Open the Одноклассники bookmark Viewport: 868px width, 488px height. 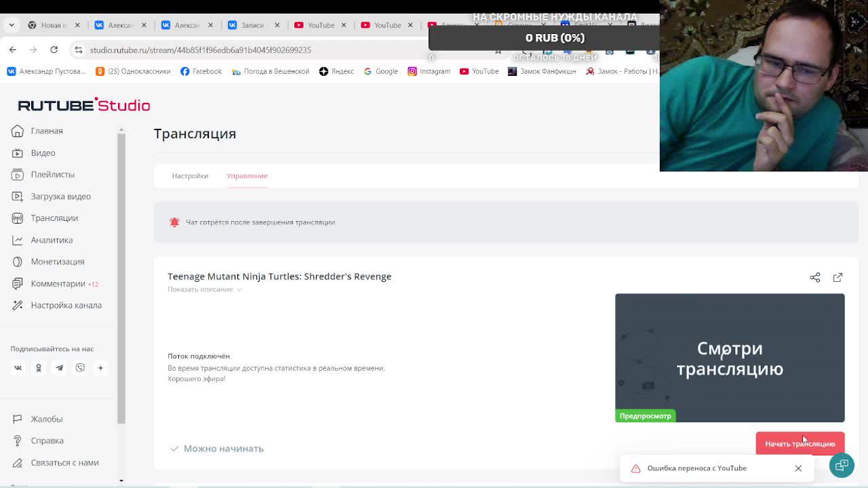[x=133, y=71]
